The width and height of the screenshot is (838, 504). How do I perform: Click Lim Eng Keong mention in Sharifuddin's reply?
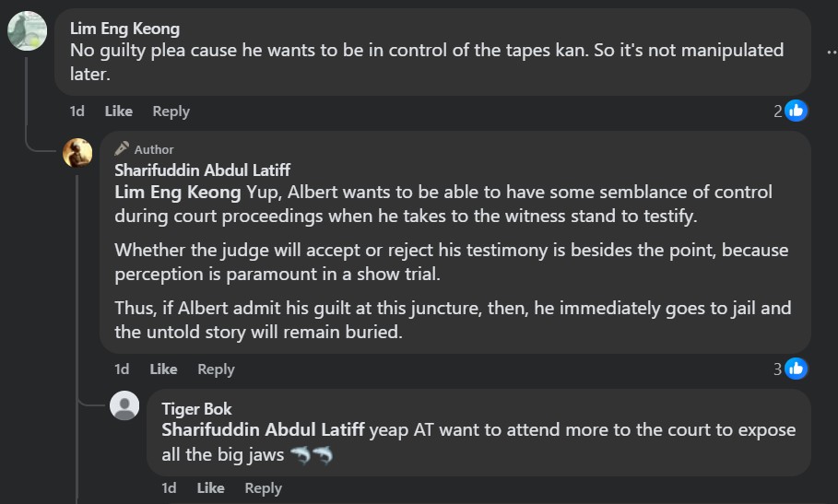(179, 193)
